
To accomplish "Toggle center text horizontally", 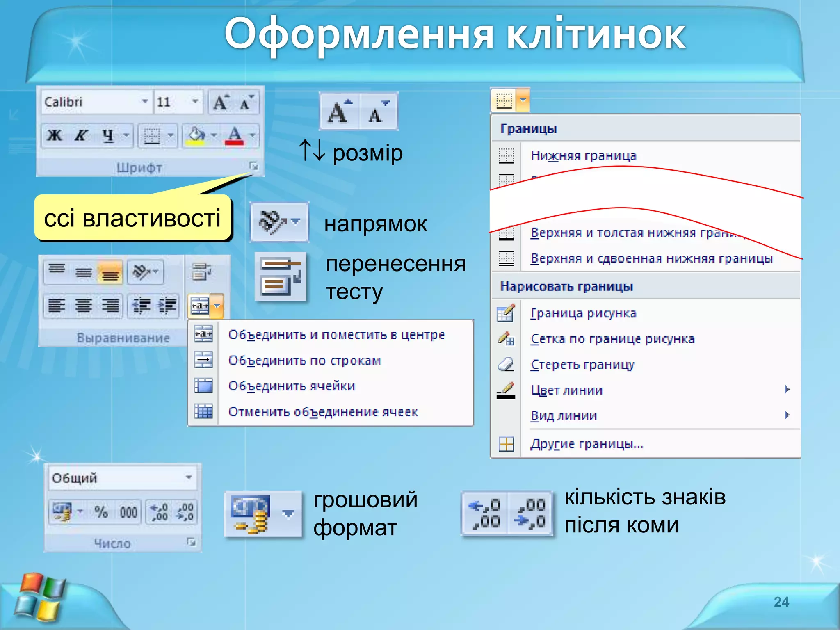I will pos(83,305).
